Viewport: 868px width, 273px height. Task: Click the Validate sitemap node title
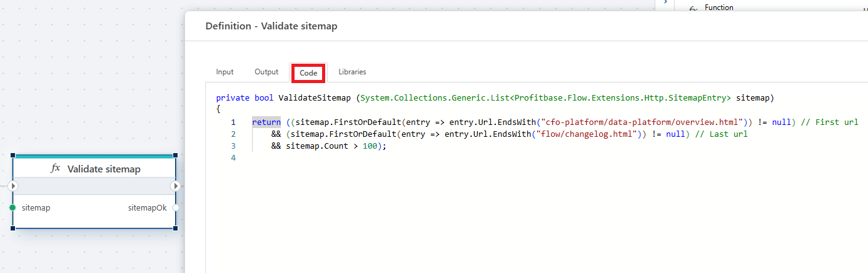coord(104,169)
